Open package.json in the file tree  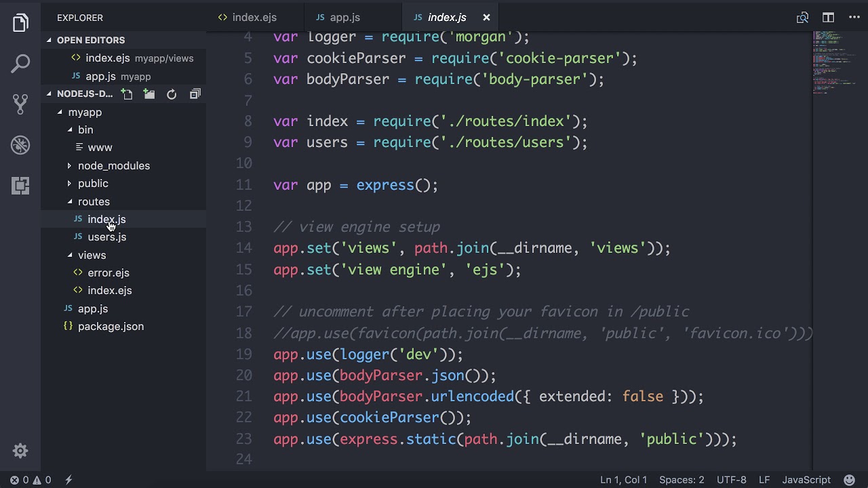tap(111, 326)
